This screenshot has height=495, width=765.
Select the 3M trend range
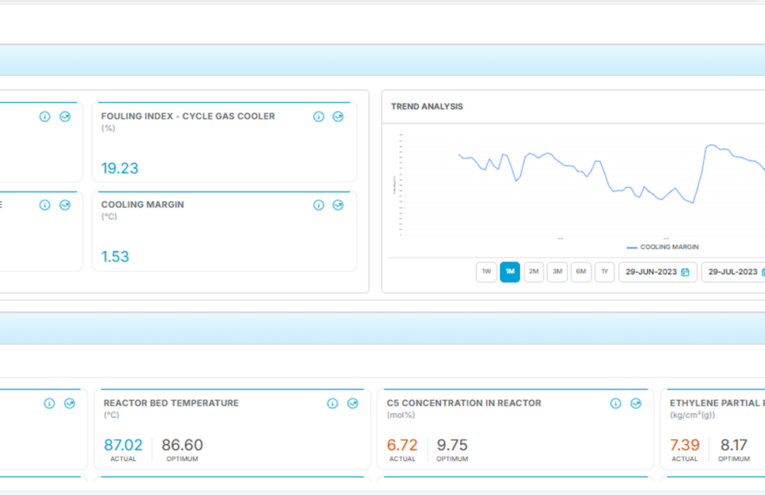pos(557,272)
